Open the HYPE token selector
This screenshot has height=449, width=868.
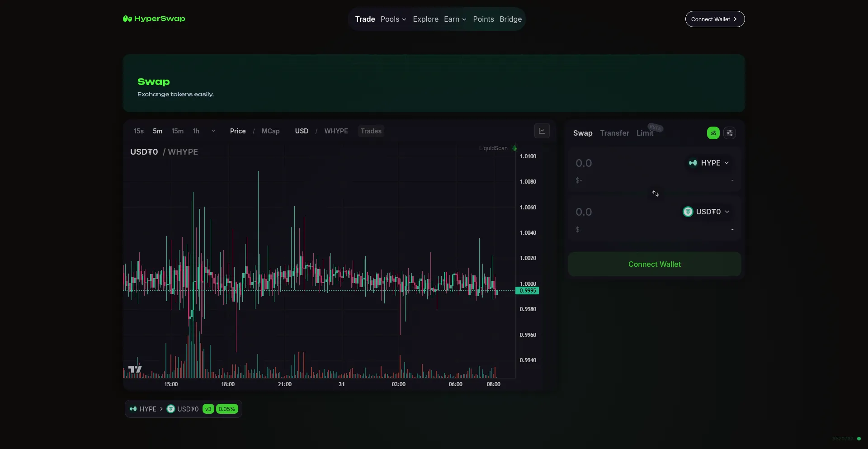coord(708,163)
